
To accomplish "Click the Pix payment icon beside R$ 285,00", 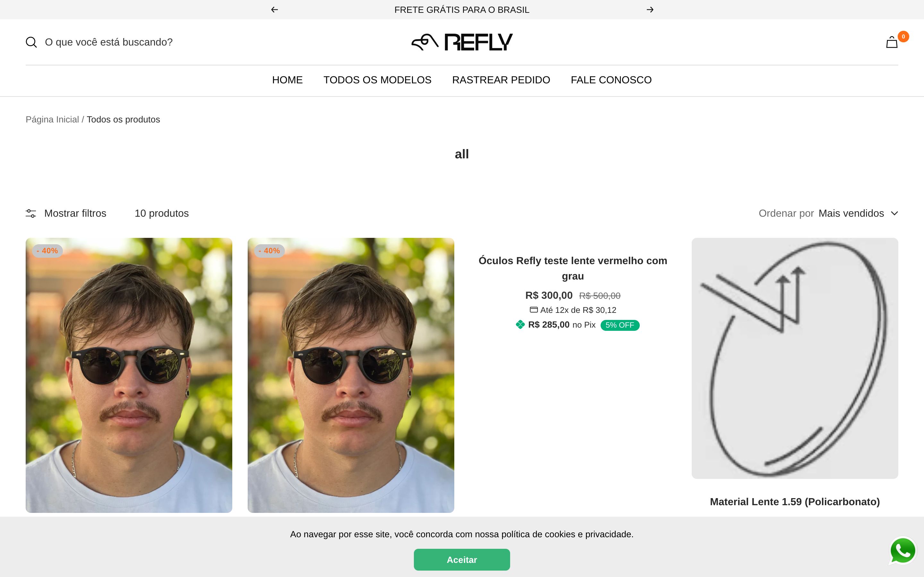I will [520, 324].
